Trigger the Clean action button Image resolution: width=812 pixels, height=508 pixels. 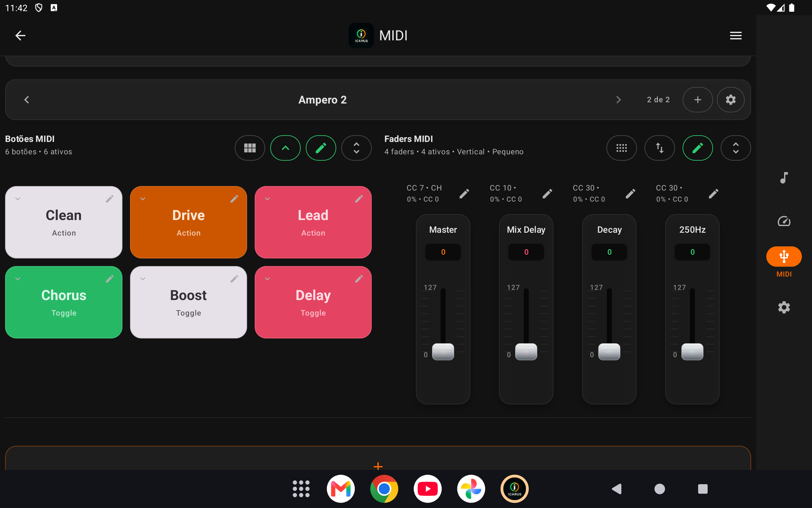click(64, 223)
